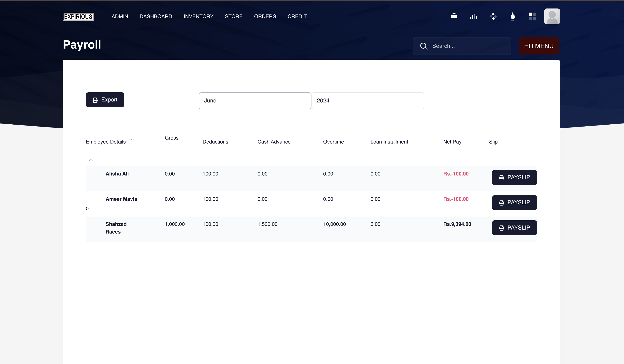Click the Export button
The height and width of the screenshot is (364, 624).
coord(105,100)
